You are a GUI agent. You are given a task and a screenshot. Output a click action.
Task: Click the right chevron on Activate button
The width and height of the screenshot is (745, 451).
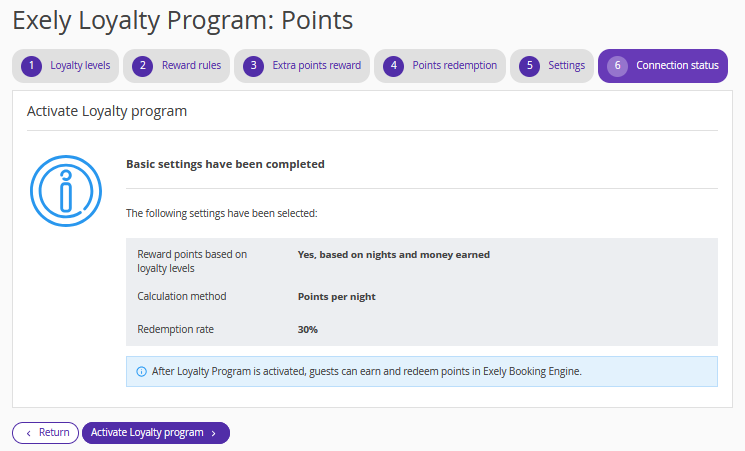coord(214,433)
